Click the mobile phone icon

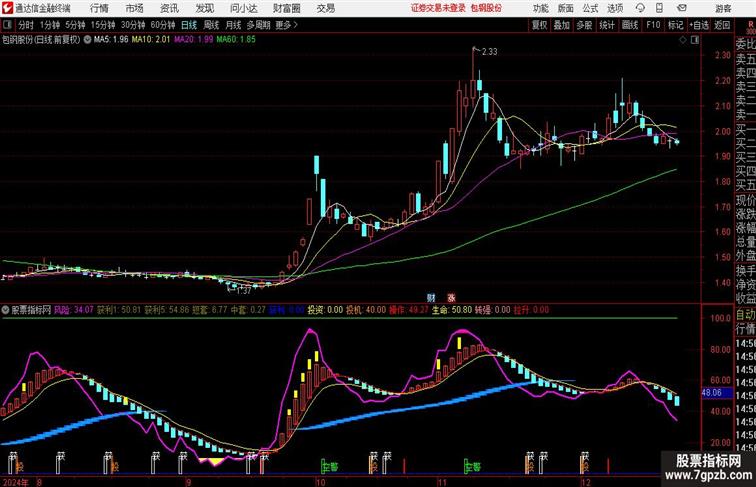click(x=660, y=8)
